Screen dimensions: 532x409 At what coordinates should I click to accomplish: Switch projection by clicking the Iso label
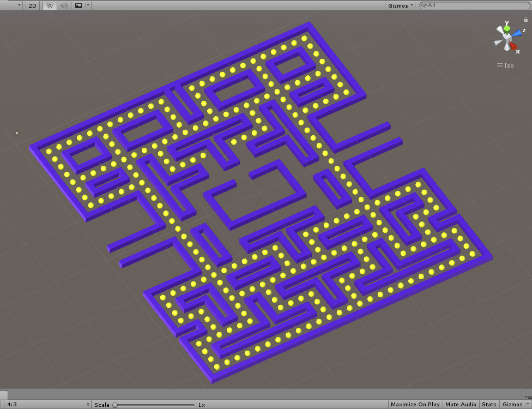[x=508, y=65]
